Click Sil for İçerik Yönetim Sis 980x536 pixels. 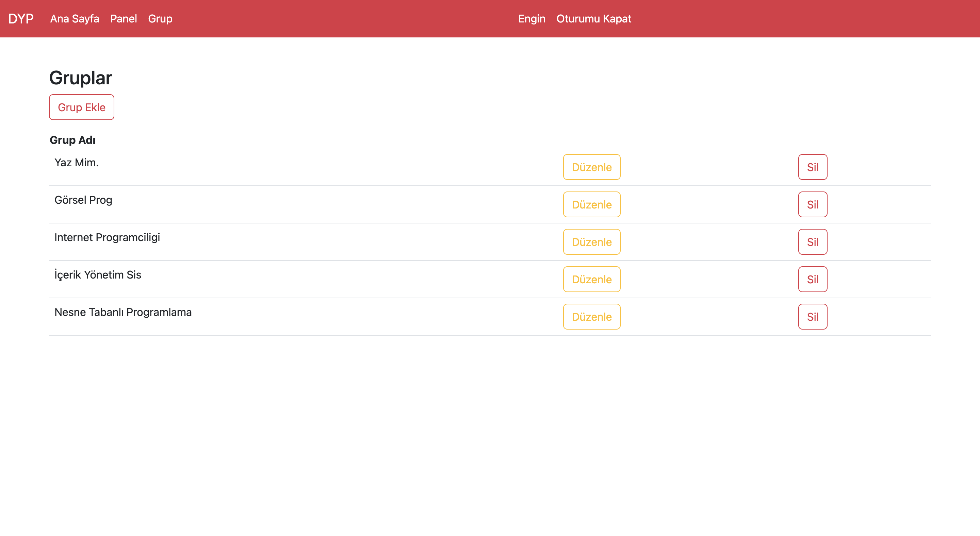click(812, 280)
